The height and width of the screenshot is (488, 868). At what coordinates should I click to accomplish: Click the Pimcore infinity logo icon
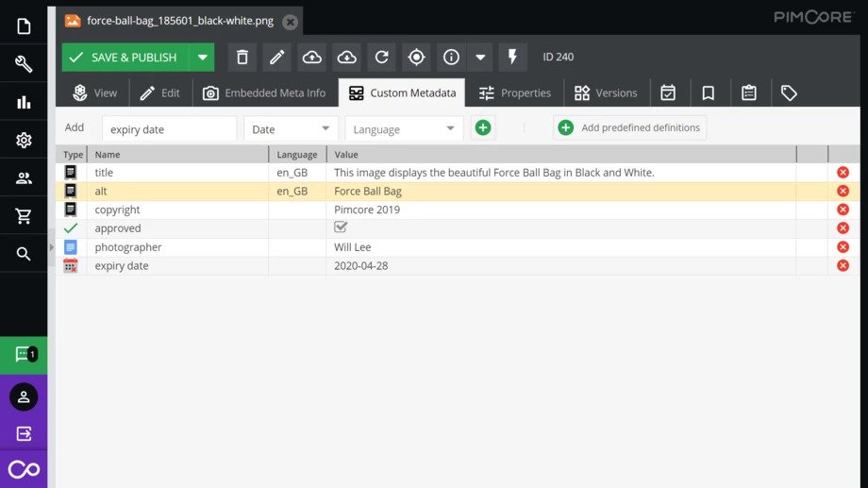click(x=24, y=469)
